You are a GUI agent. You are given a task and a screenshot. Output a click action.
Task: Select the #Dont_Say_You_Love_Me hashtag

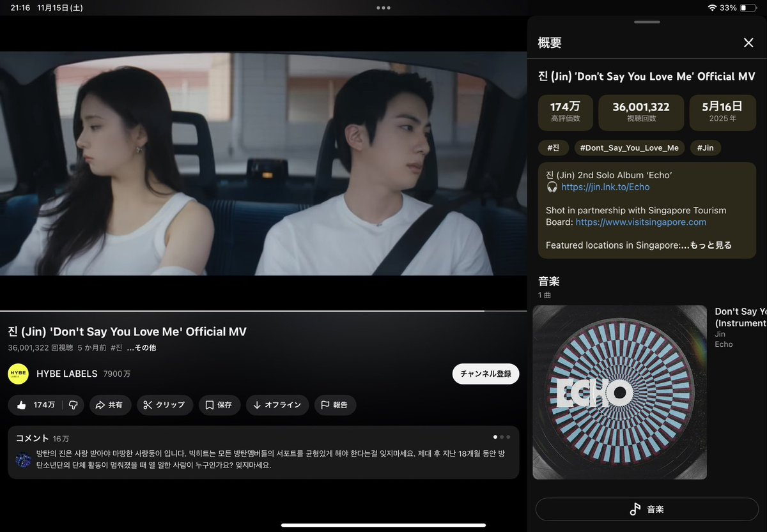coord(629,148)
